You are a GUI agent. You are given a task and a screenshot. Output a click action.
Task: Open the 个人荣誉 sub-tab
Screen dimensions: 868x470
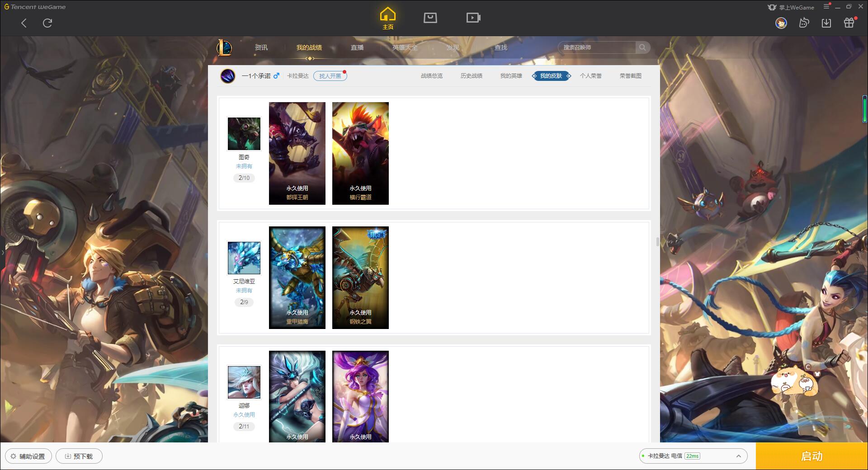click(x=591, y=76)
